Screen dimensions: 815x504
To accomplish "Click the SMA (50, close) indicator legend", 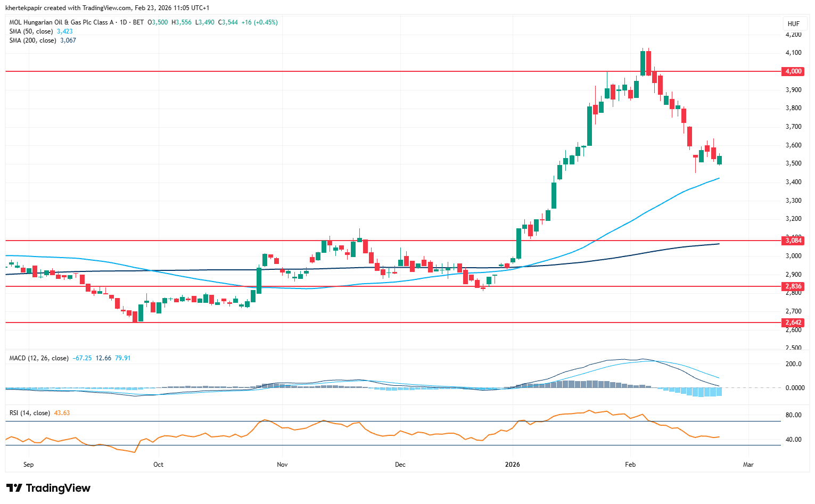I will [31, 31].
